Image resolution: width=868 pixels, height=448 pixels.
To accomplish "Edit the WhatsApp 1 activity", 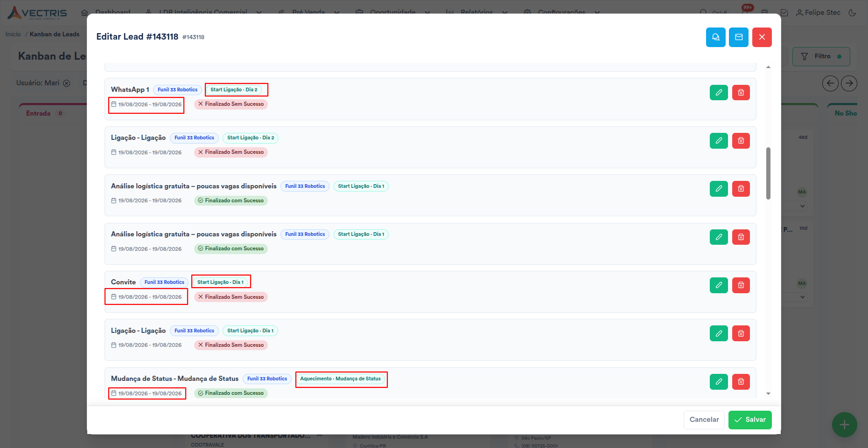I will [719, 92].
